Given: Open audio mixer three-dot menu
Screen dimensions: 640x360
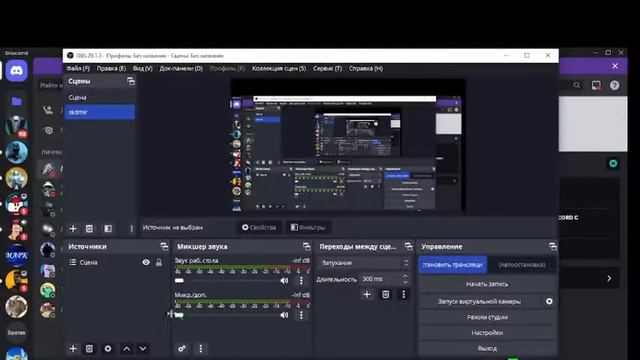Looking at the screenshot, I should click(x=200, y=349).
